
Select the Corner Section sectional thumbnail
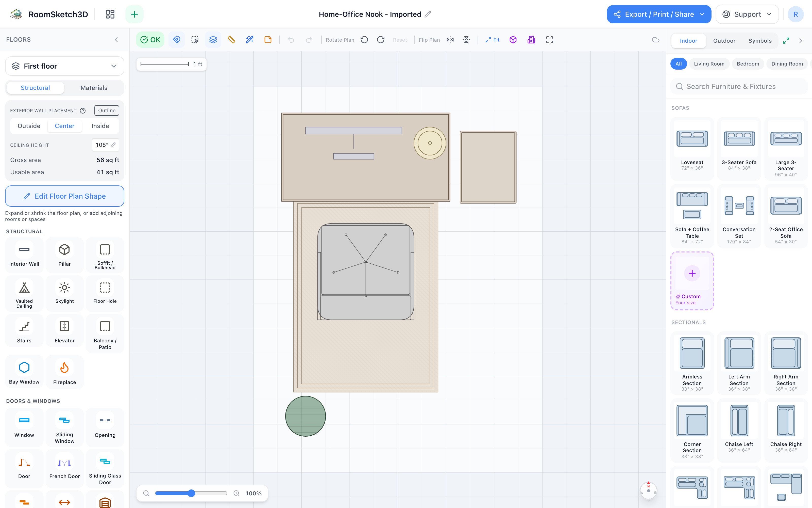pyautogui.click(x=692, y=431)
